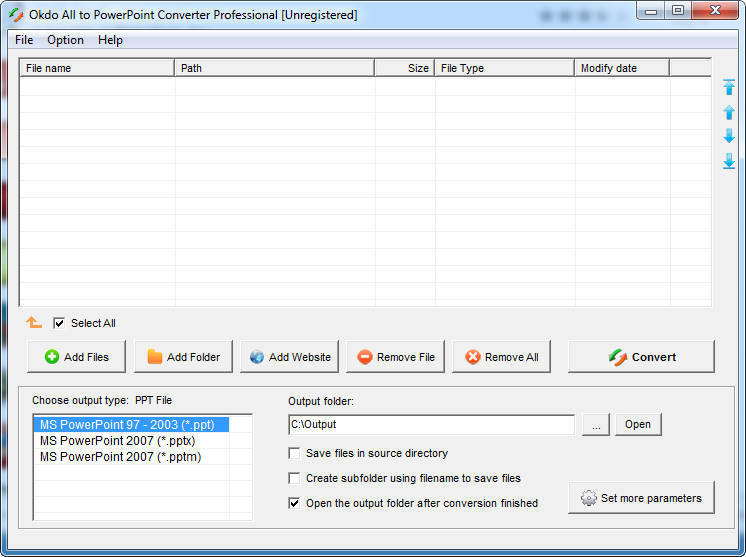Move selected file to top arrow icon
This screenshot has width=746, height=557.
729,87
